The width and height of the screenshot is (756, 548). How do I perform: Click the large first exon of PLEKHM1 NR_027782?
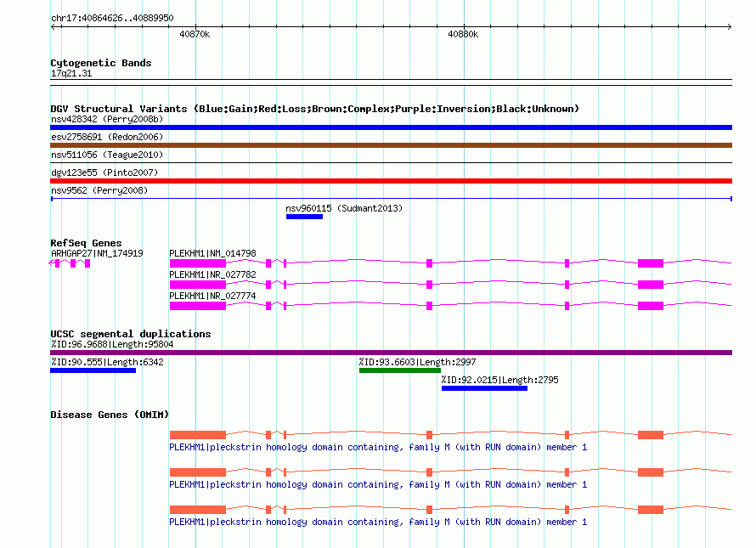click(198, 284)
